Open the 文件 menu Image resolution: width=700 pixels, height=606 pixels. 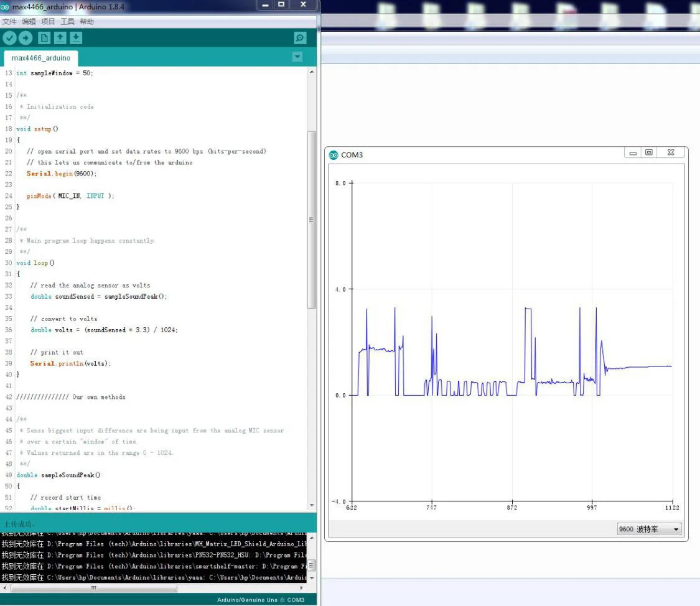(x=9, y=22)
